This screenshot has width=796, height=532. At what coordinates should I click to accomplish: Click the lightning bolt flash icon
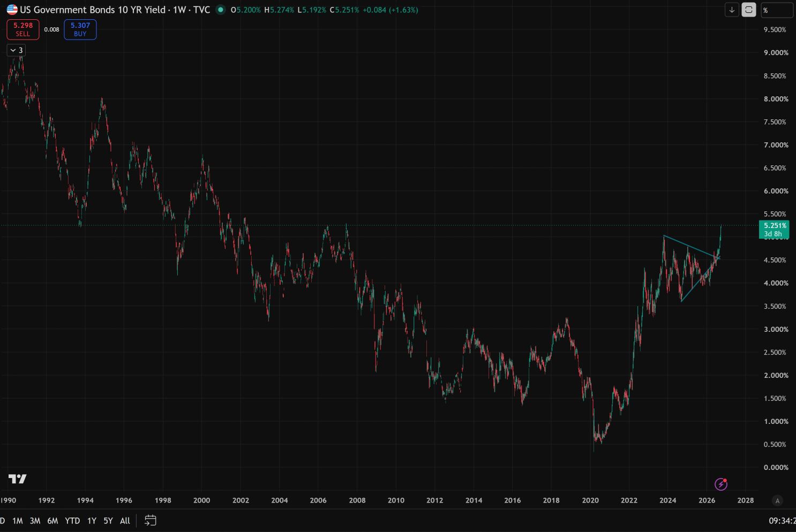pos(721,484)
